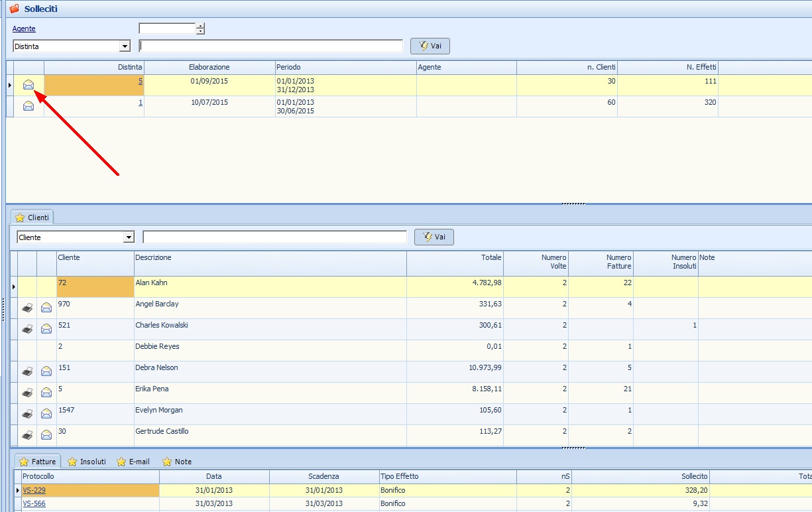The height and width of the screenshot is (512, 812).
Task: Click email envelope icon for Gertrude Castillo
Action: [x=46, y=436]
